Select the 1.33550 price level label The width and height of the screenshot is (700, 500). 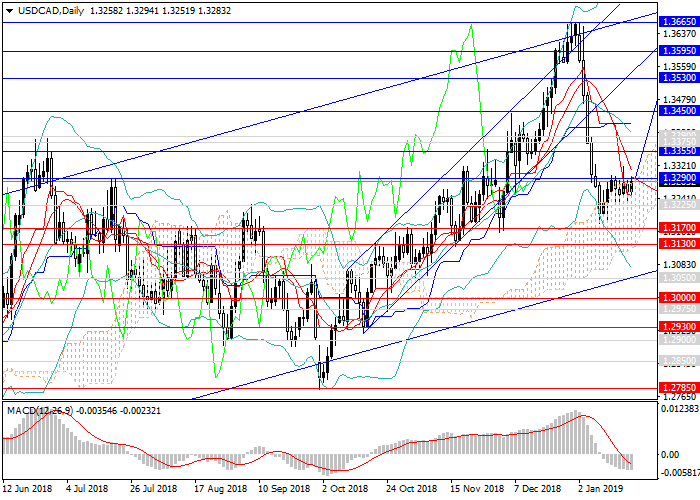677,151
